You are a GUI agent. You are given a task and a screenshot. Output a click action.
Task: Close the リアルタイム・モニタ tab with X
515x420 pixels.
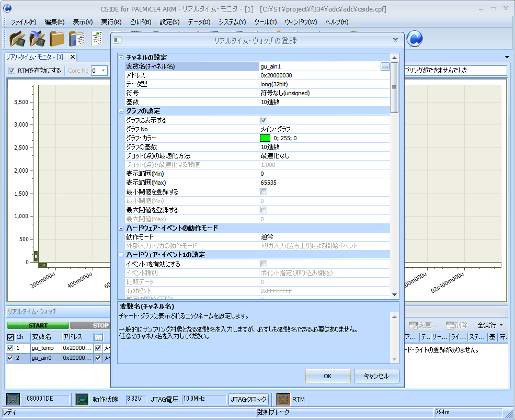[x=73, y=57]
